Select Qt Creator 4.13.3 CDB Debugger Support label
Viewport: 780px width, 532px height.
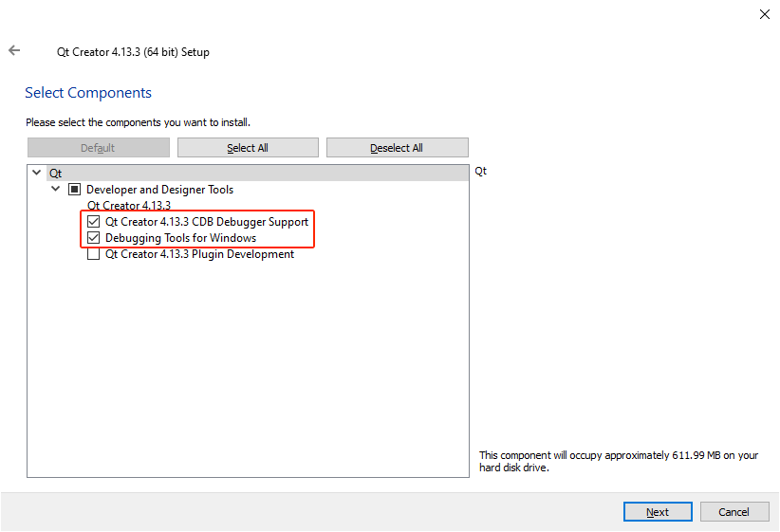(x=207, y=221)
